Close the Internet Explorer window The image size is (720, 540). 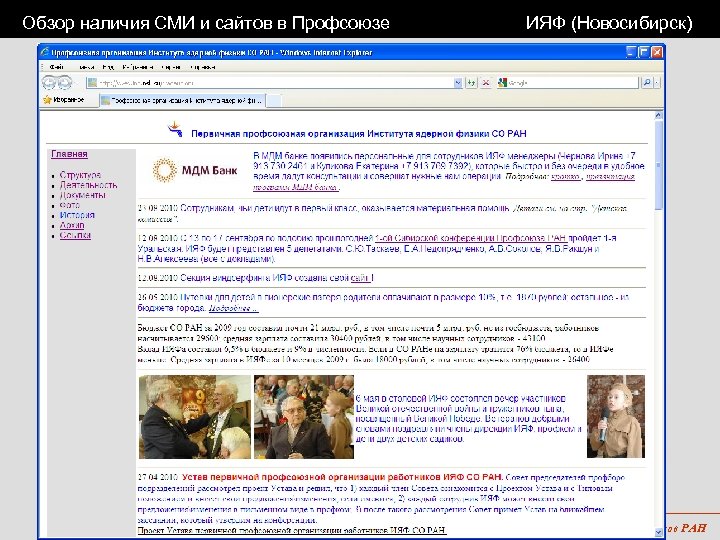(657, 52)
